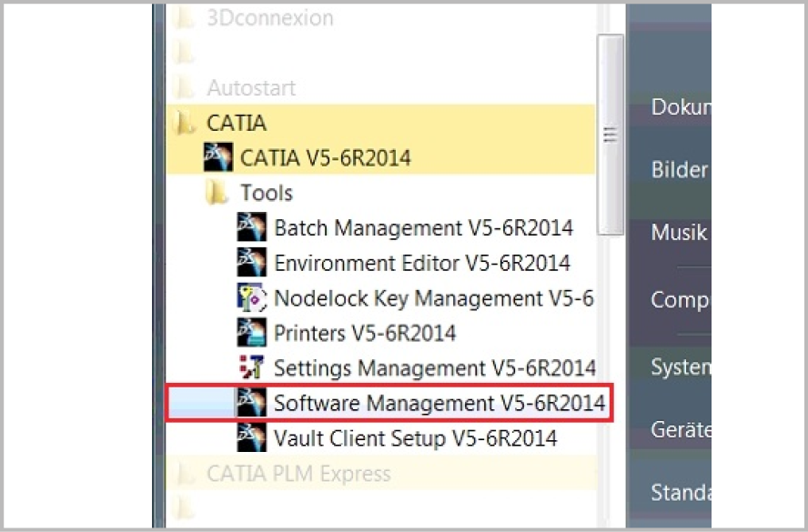Screen dimensions: 808x532
Task: Open Batch Management V5-6R2014 entry
Action: [x=424, y=227]
